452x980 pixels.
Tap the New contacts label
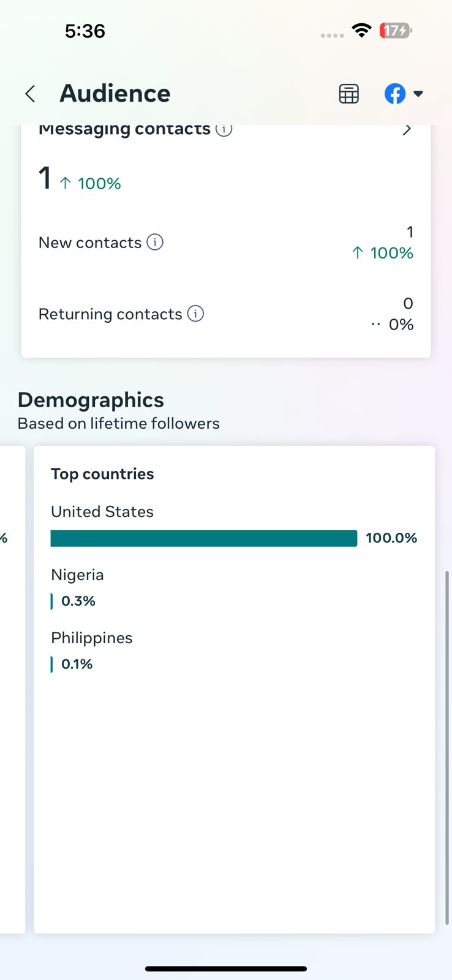(x=90, y=243)
